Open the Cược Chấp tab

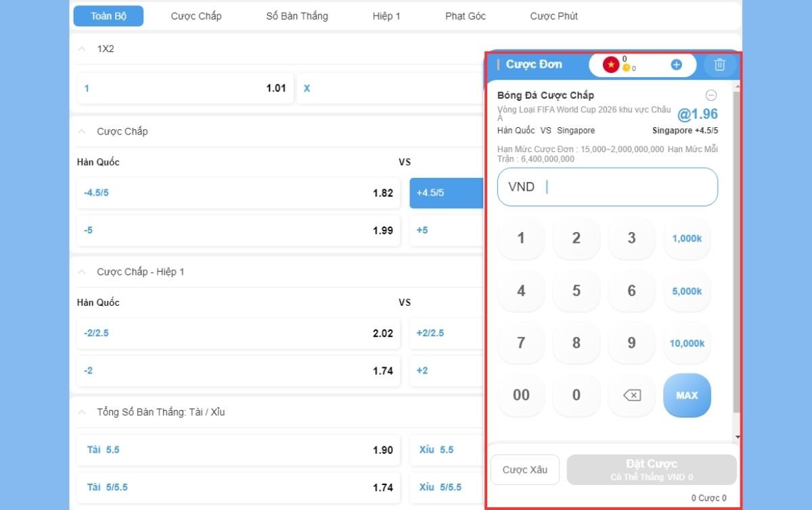pos(196,16)
